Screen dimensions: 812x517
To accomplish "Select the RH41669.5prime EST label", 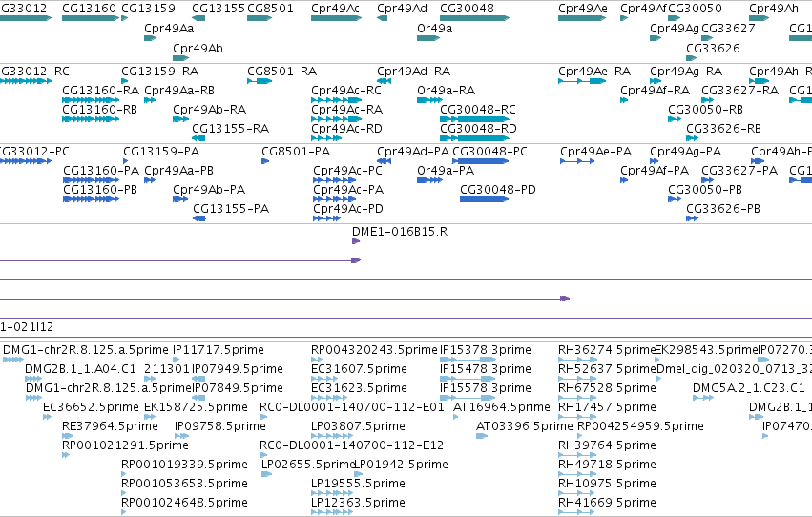I will tap(607, 503).
